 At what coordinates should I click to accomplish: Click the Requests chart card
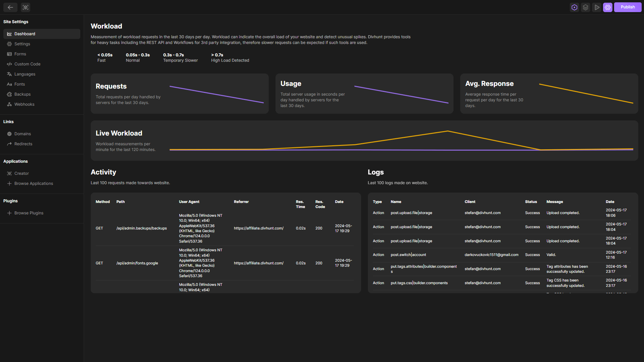(x=179, y=94)
